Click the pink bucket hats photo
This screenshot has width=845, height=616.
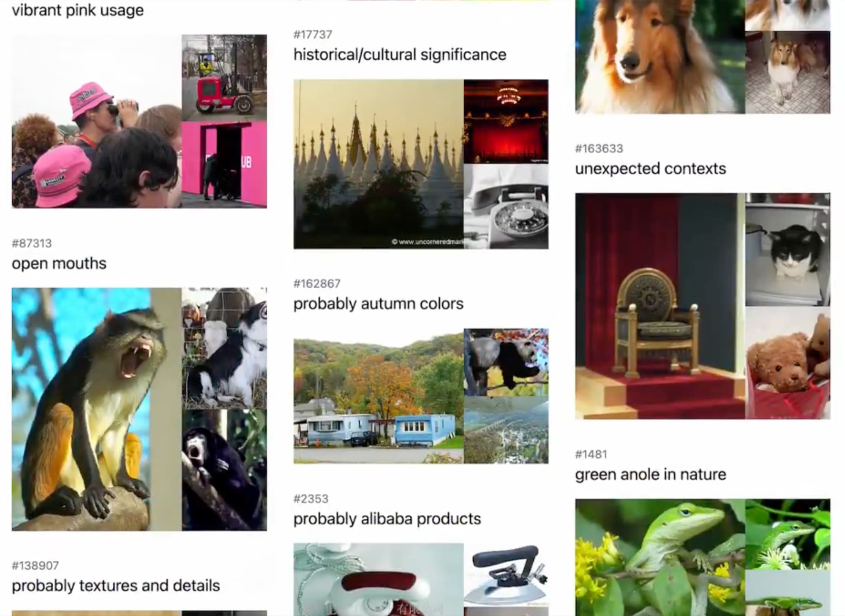point(97,121)
